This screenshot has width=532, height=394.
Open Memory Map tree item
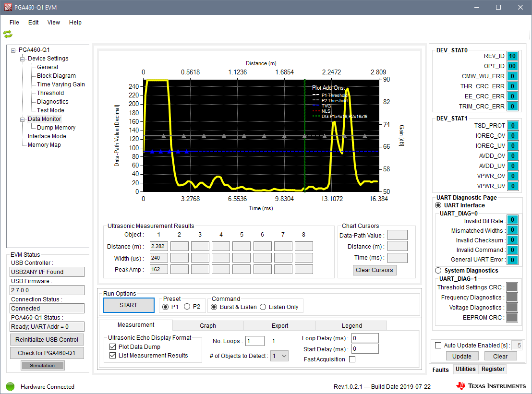point(45,145)
